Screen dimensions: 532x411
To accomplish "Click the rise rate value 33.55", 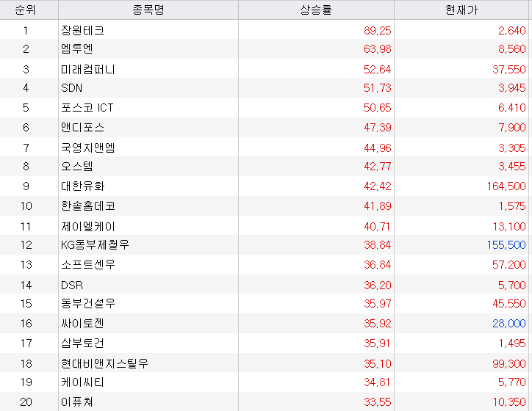I will (377, 402).
